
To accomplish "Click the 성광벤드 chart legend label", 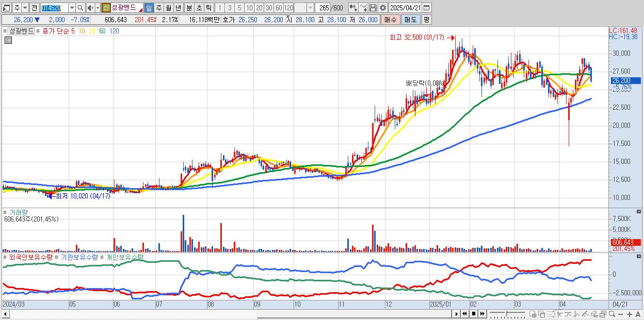I will coord(22,31).
